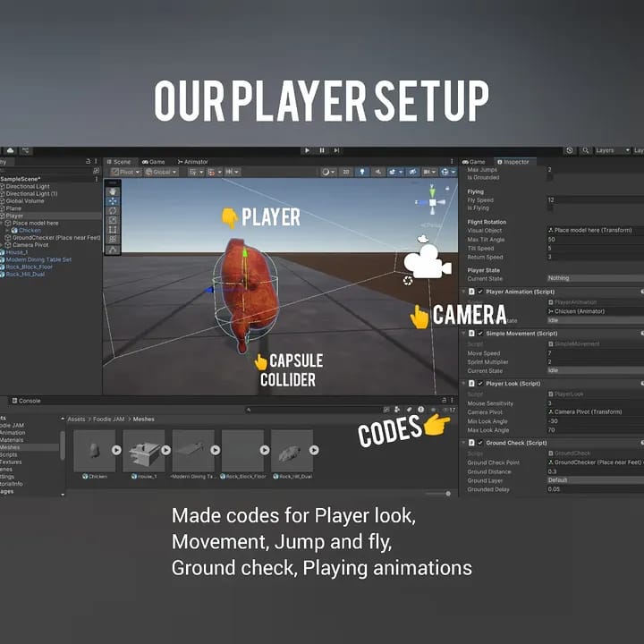Collapse the Player Animation component foldout
This screenshot has height=644, width=644.
point(463,292)
